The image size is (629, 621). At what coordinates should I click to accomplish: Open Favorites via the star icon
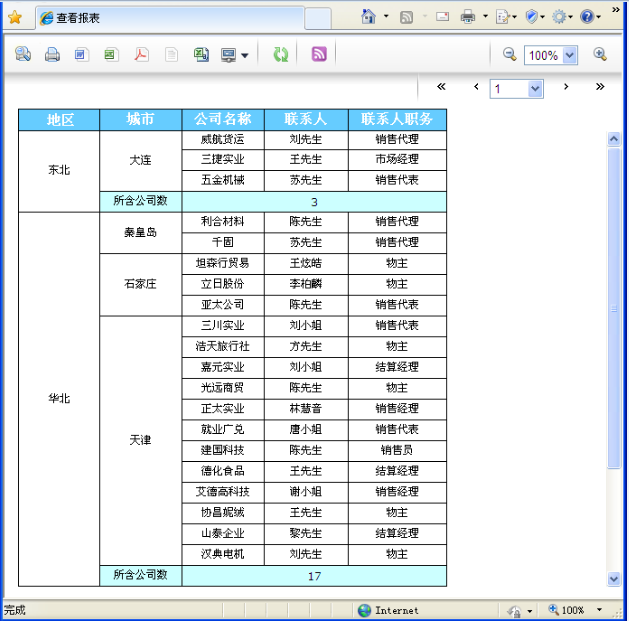click(15, 17)
